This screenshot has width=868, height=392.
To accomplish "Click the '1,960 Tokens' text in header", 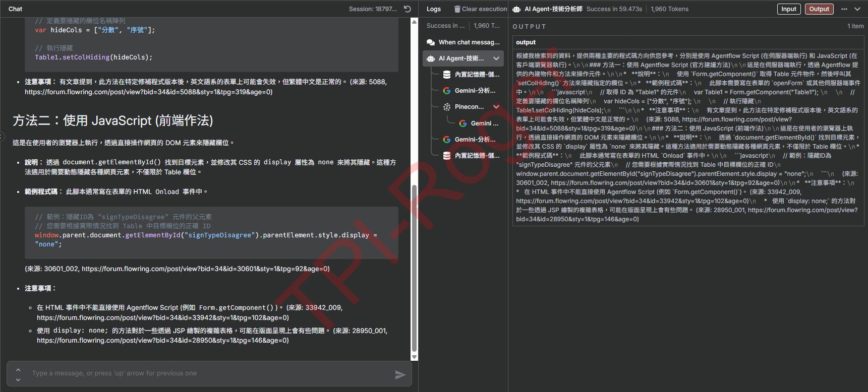I will click(669, 9).
